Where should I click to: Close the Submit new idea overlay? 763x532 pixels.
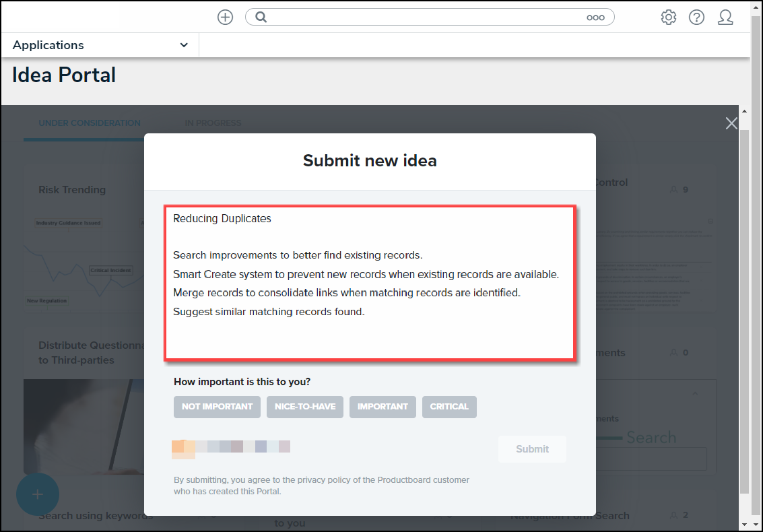click(x=731, y=123)
